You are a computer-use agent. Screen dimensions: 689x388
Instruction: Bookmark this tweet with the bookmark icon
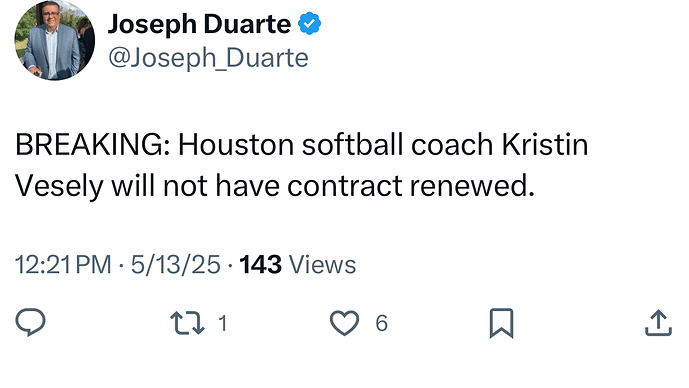(501, 323)
